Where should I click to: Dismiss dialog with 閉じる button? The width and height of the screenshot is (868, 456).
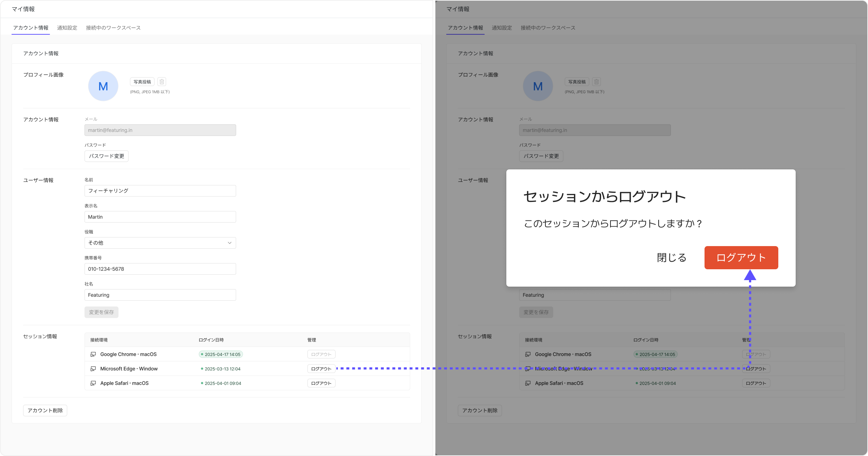pyautogui.click(x=672, y=258)
